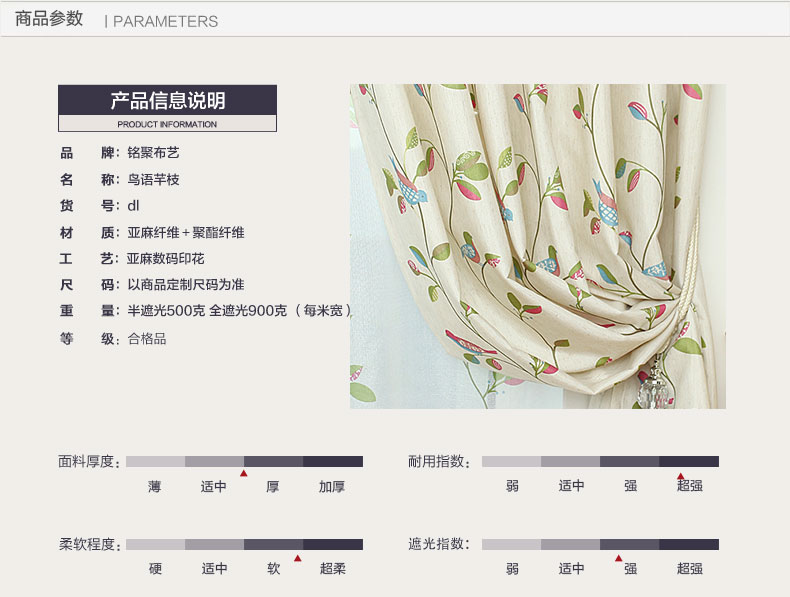
Task: Click the craft value 亚麻数码印花
Action: (x=165, y=259)
